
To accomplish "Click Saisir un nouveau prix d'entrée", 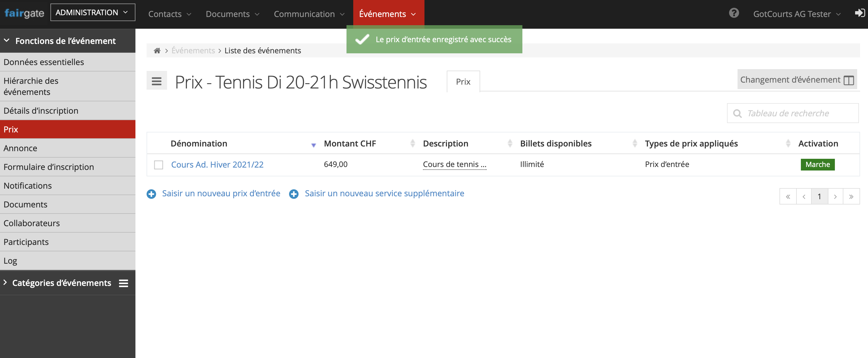I will [x=221, y=193].
